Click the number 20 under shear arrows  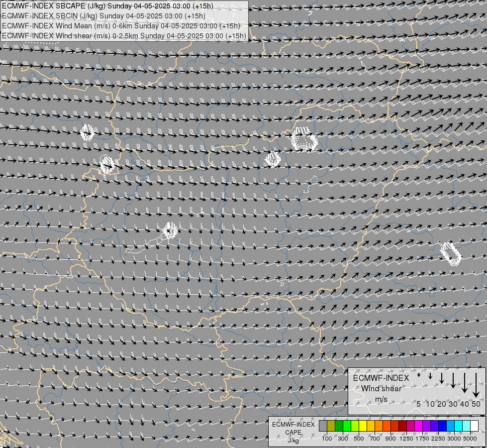[442, 404]
